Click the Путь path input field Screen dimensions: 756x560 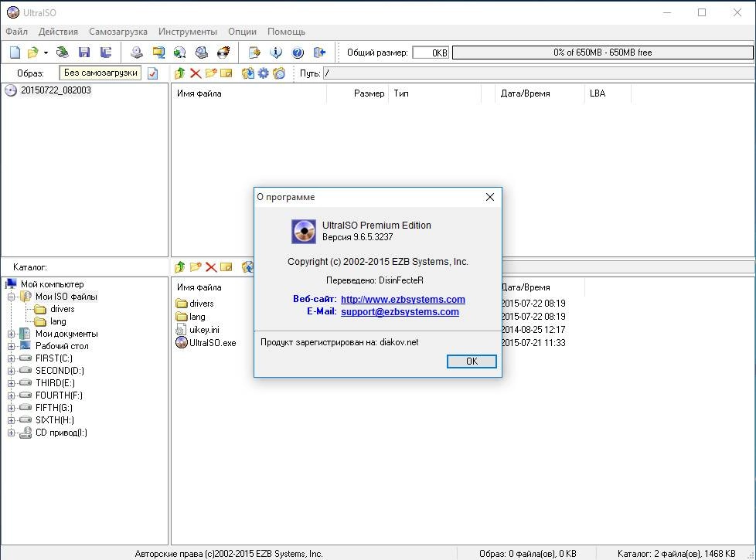(539, 73)
